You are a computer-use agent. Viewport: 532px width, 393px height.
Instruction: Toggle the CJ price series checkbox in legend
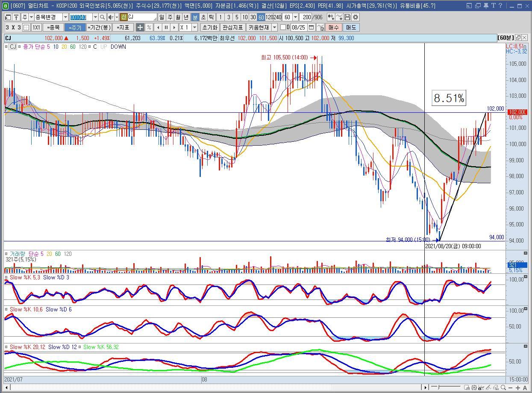pos(6,47)
